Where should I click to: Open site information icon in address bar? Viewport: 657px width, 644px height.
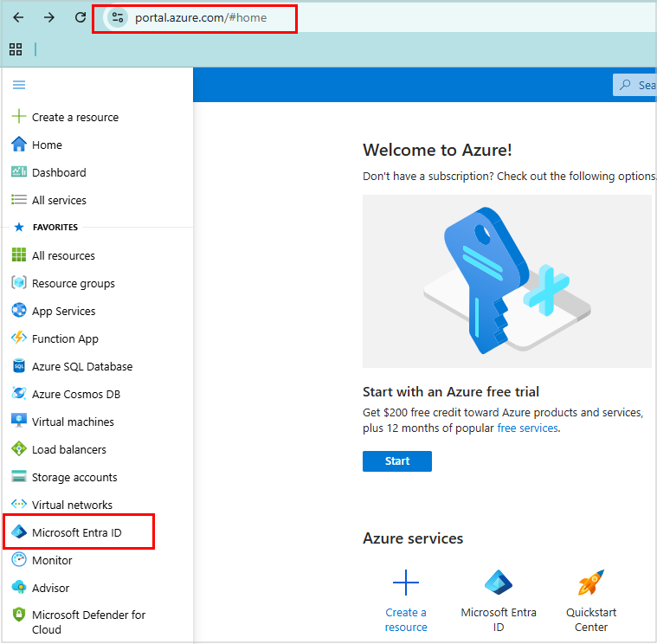point(118,17)
